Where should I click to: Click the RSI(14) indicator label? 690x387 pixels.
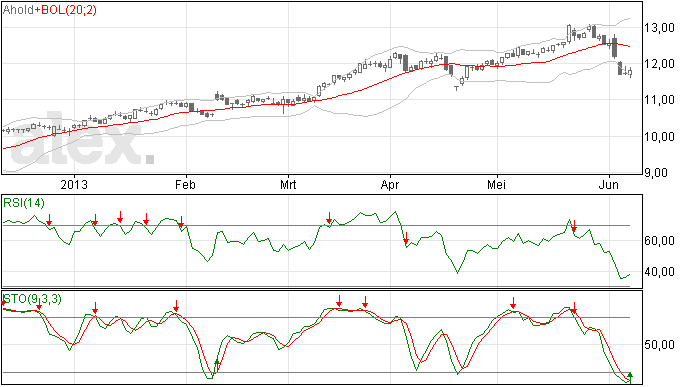(24, 203)
